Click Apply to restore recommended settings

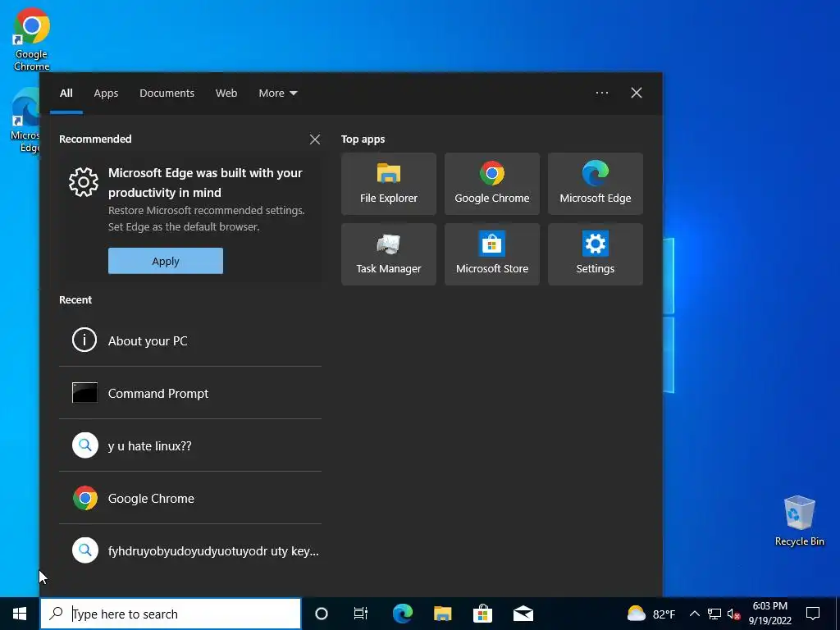click(166, 261)
